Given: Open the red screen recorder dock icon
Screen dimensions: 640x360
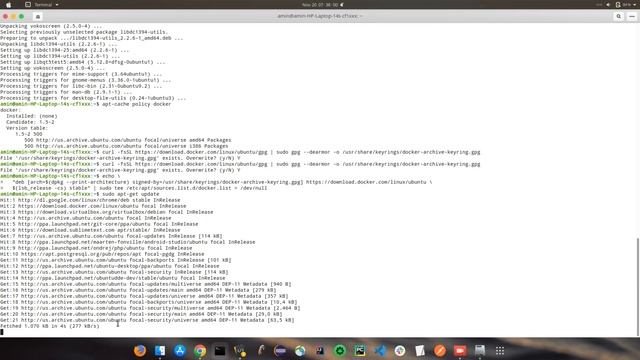Looking at the screenshot, I should pyautogui.click(x=460, y=351).
